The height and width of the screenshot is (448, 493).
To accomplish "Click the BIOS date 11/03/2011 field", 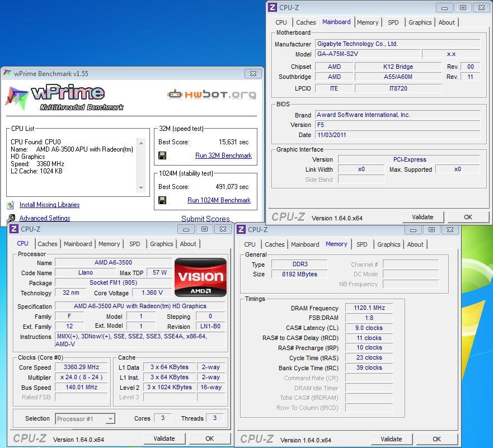I will [398, 135].
